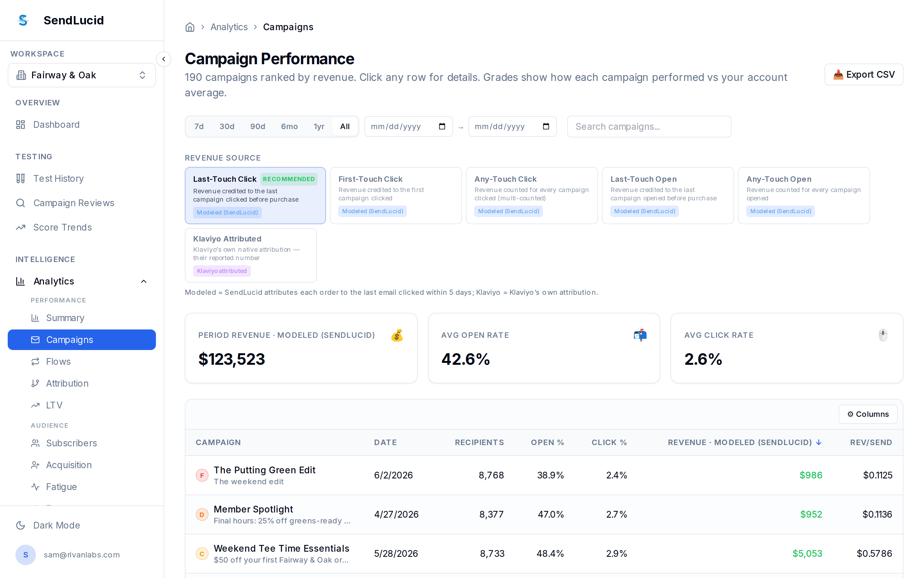Click the home breadcrumb icon
This screenshot has height=578, width=924.
(190, 27)
